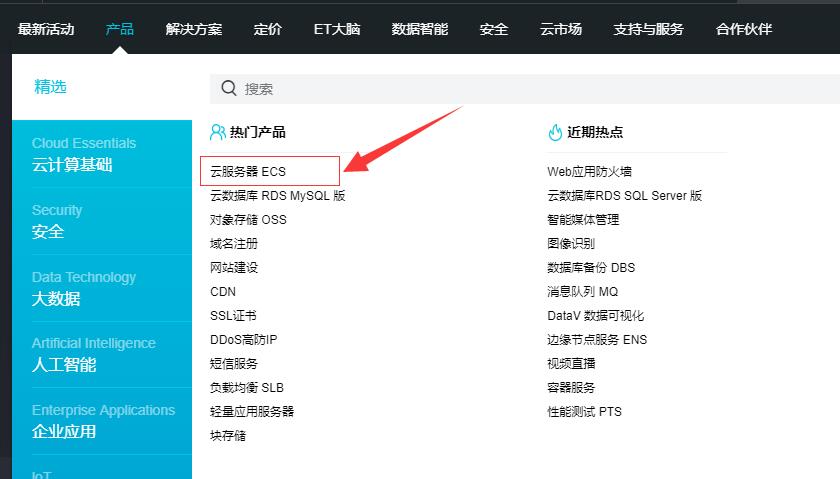Click the 近期热点 flame icon

(555, 132)
